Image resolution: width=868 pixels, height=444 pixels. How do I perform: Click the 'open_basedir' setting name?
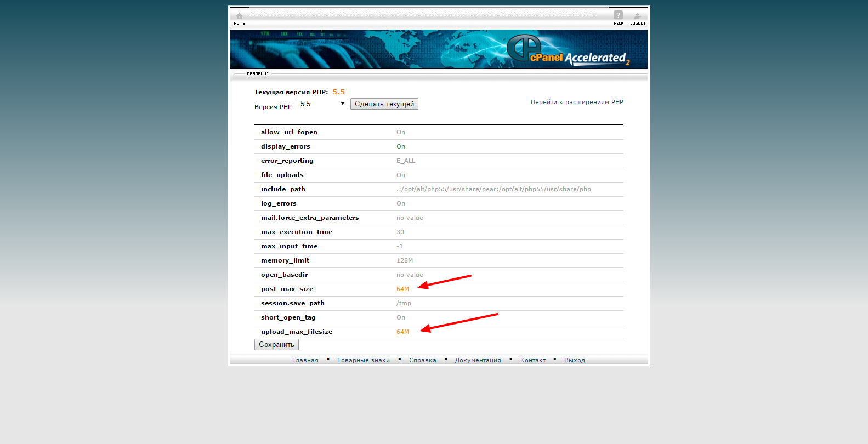[285, 275]
